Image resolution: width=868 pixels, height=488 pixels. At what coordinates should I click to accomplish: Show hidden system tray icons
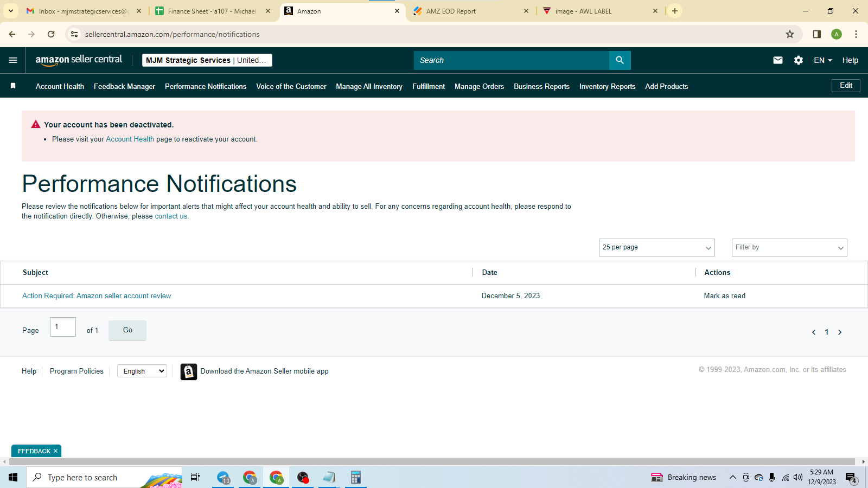(732, 477)
